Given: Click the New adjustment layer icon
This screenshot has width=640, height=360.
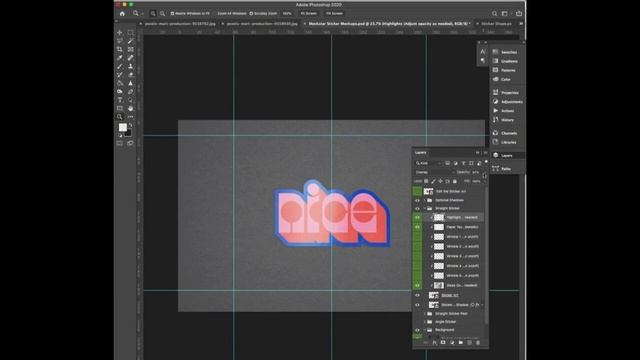Looking at the screenshot, I should (x=452, y=343).
